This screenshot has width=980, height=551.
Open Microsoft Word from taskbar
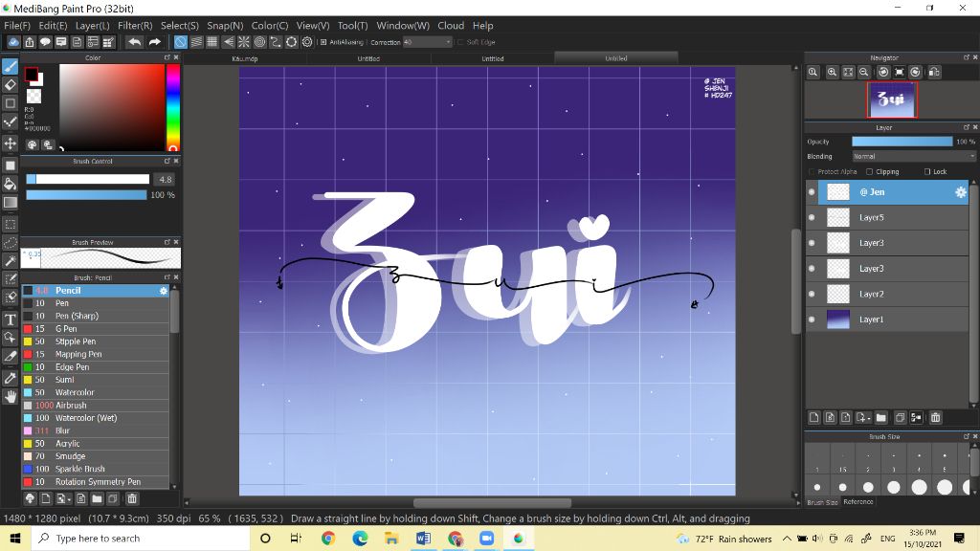[x=423, y=539]
